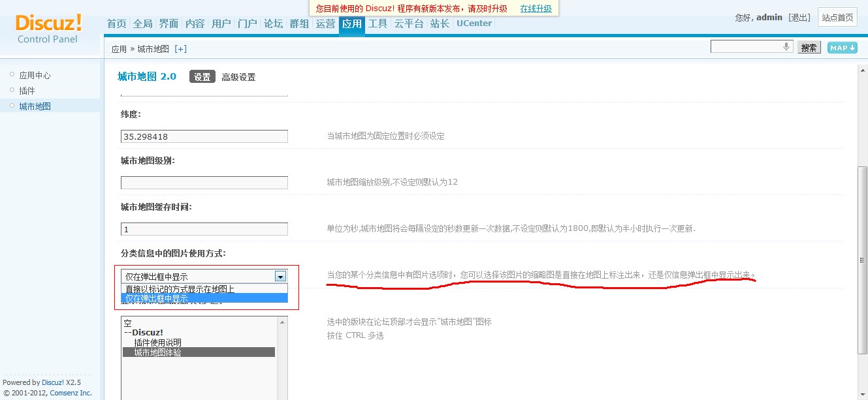Select the active 应用 menu tab
The width and height of the screenshot is (868, 400).
click(x=352, y=24)
